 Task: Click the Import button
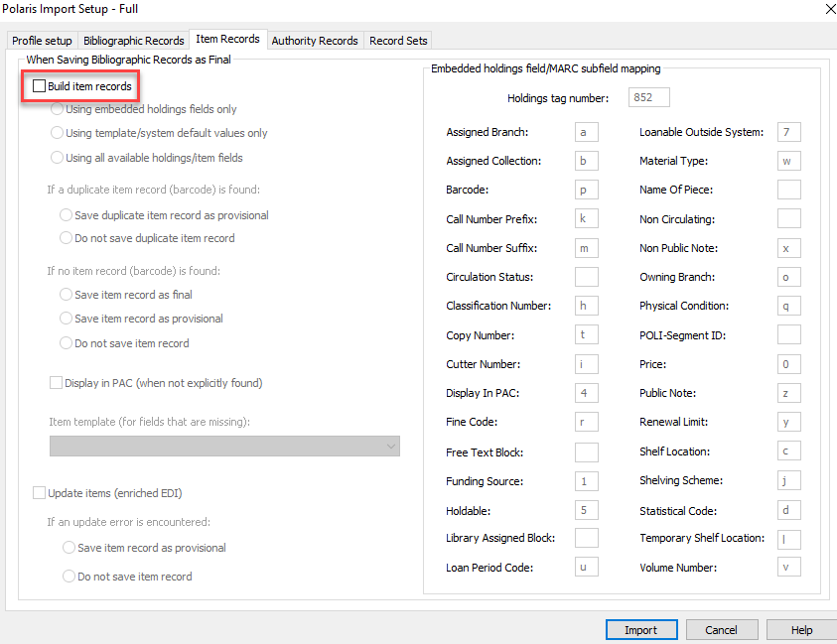(640, 630)
